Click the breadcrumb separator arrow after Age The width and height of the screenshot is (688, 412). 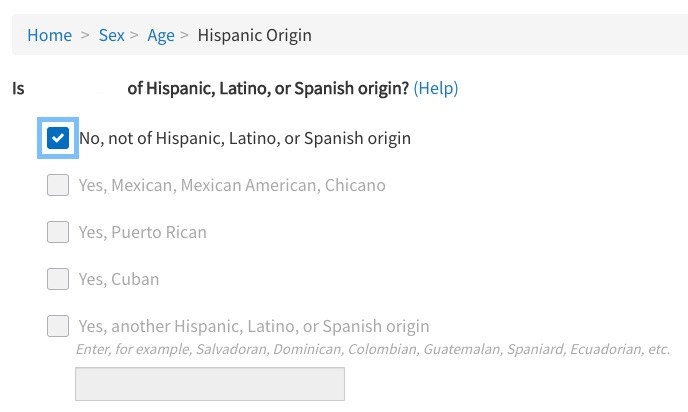coord(184,35)
